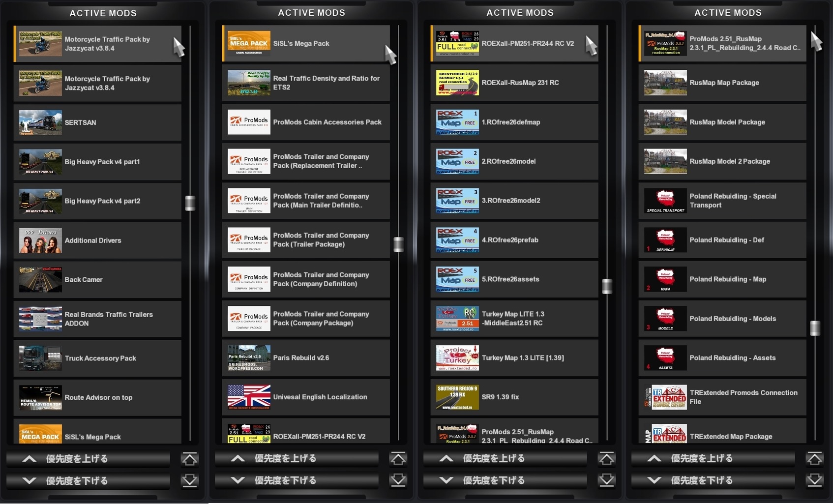Select ProMods Pack (Trailer Package) entry
This screenshot has height=504, width=833.
[306, 240]
